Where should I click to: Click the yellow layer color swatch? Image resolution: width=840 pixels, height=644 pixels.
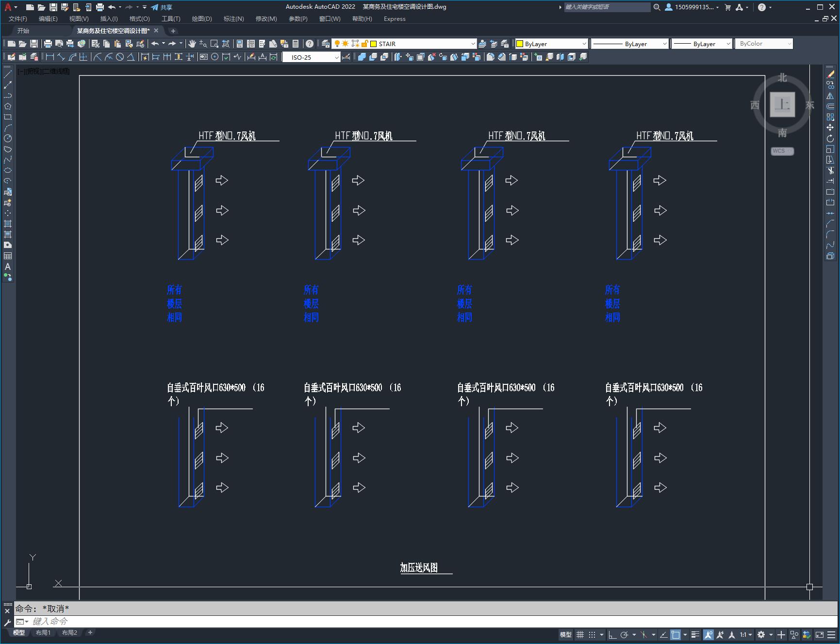(374, 44)
